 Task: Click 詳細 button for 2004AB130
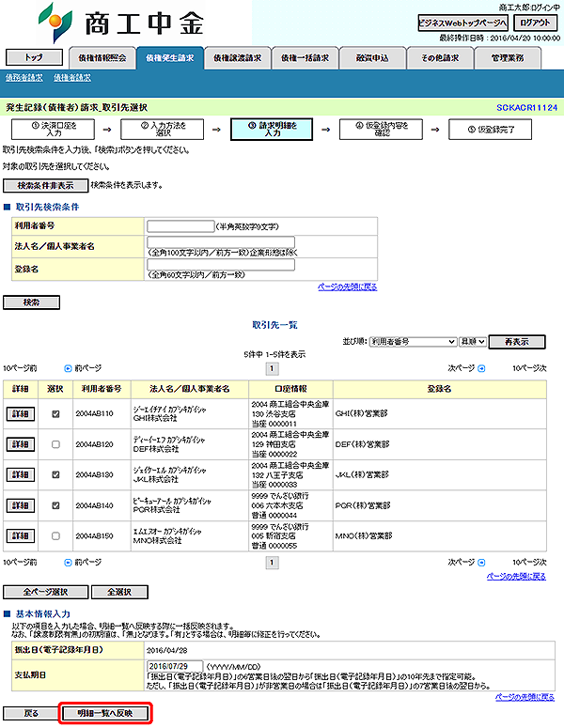pos(21,474)
